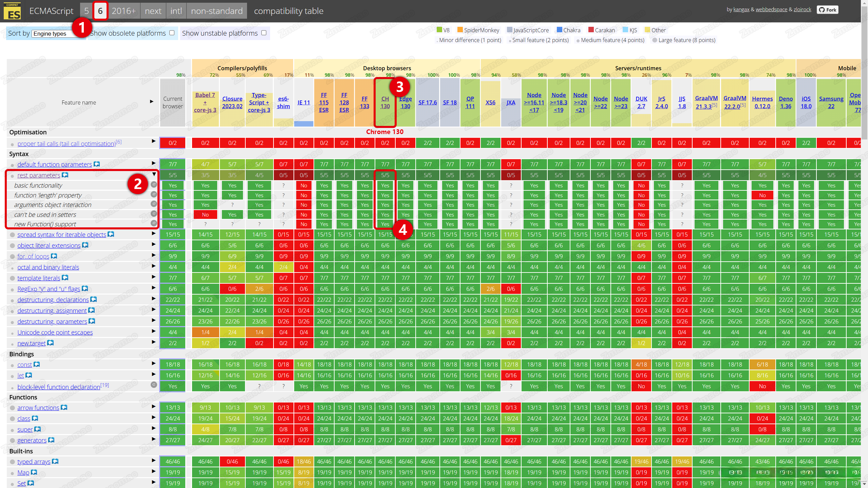Click MDN icon next to rest parameters
This screenshot has height=488, width=868.
click(x=65, y=175)
